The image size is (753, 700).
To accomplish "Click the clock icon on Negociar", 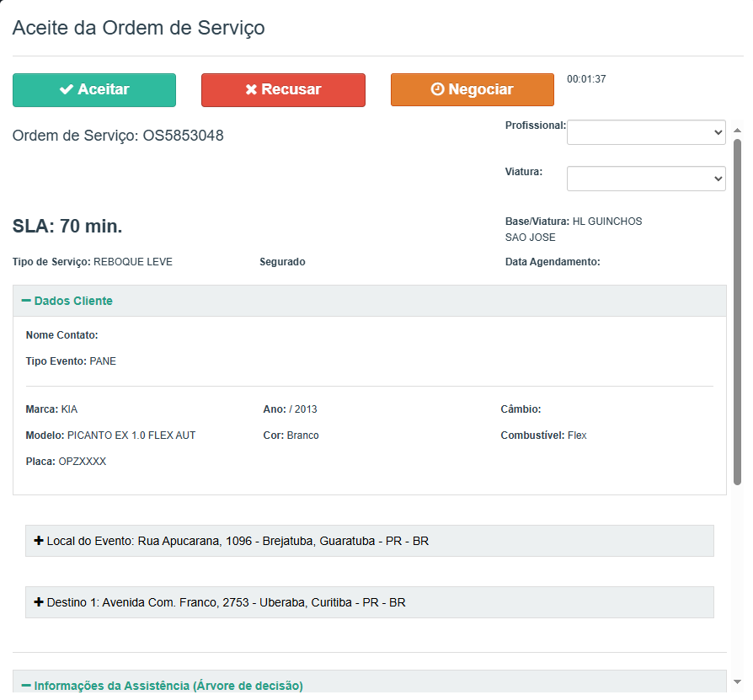I will point(437,90).
